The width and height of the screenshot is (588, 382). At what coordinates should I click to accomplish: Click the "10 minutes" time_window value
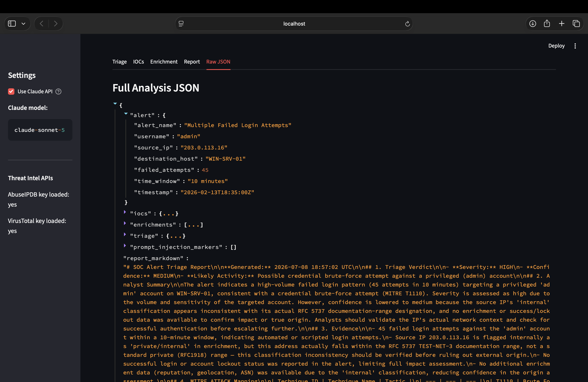(x=208, y=181)
